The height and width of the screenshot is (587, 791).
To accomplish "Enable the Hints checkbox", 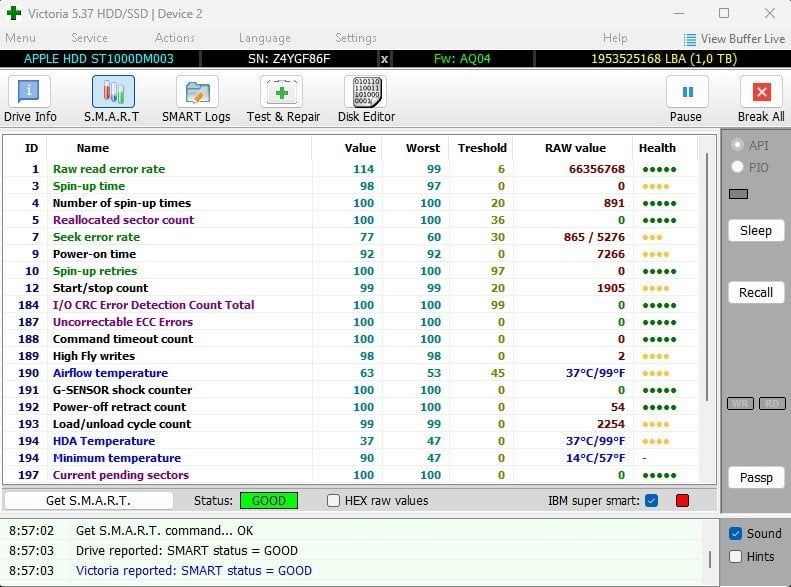I will point(736,557).
